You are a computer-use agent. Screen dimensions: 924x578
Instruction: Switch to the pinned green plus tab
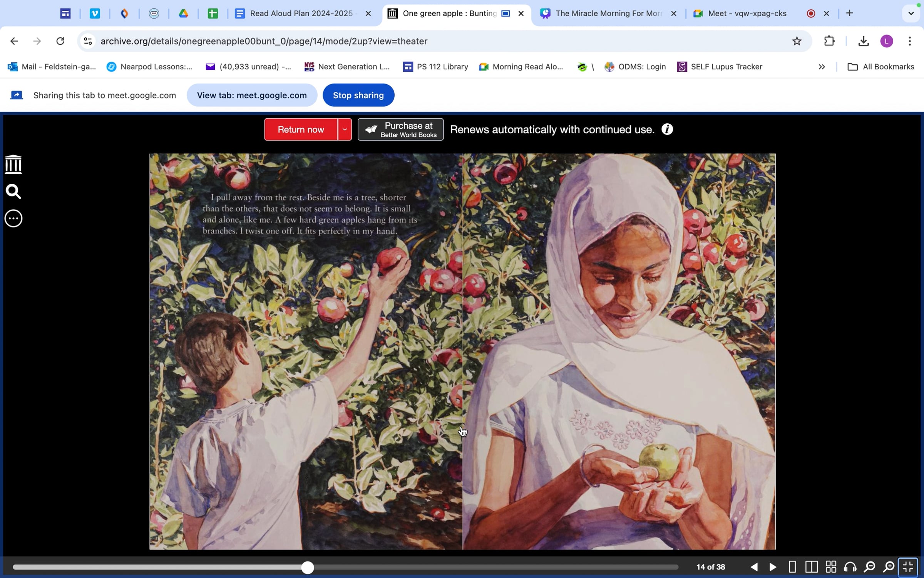coord(213,13)
